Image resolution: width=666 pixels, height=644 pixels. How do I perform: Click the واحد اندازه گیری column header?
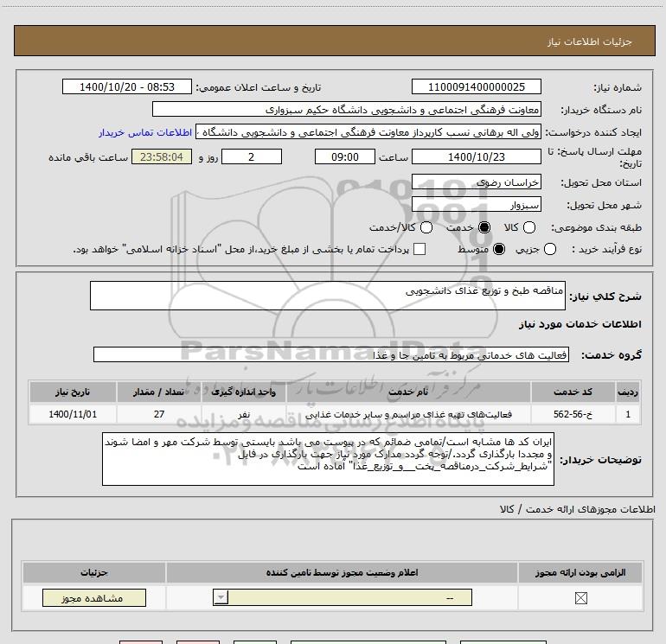coord(243,392)
